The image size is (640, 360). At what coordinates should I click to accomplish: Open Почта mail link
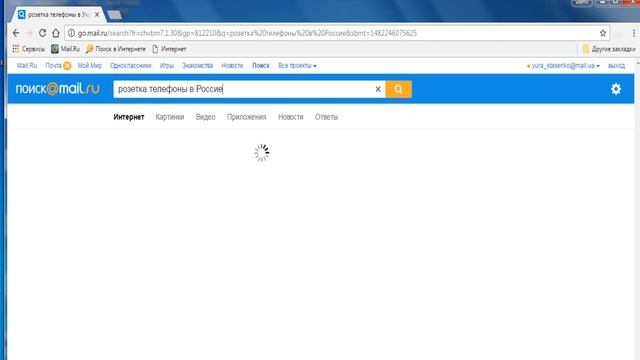click(53, 65)
